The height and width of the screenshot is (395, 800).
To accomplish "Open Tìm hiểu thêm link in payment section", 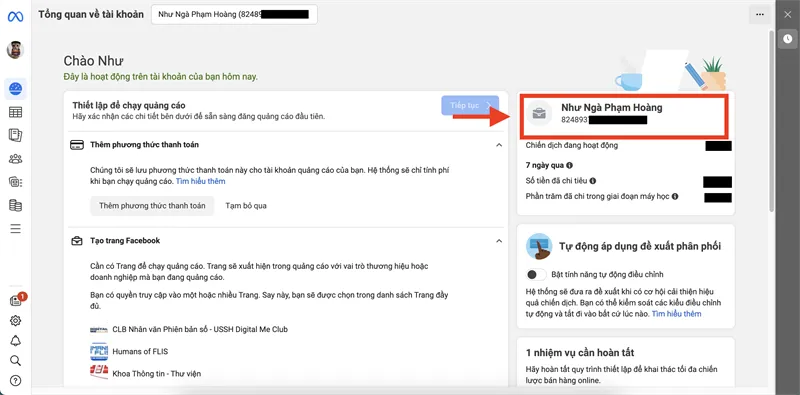I will coord(201,181).
